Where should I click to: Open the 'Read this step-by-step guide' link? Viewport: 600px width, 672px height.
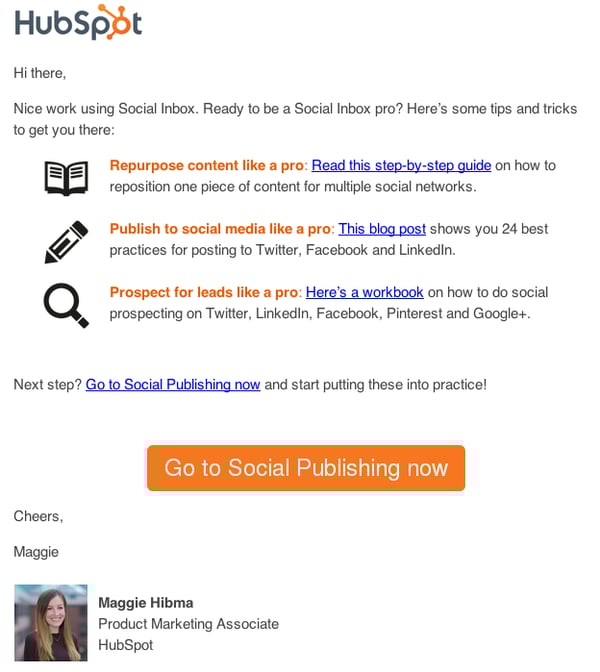(401, 165)
